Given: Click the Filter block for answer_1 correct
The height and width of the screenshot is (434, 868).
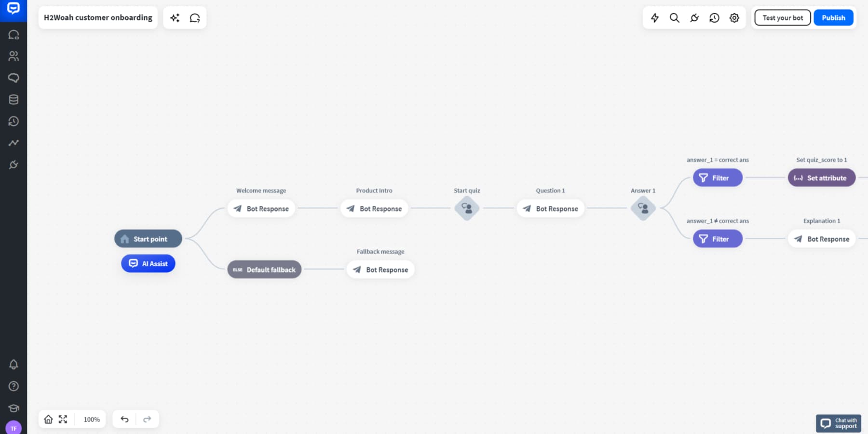Looking at the screenshot, I should point(718,177).
